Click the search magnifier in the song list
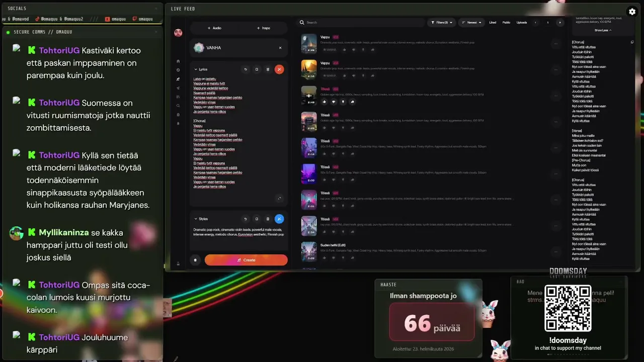Screen dimensions: 644x362 coord(302,23)
